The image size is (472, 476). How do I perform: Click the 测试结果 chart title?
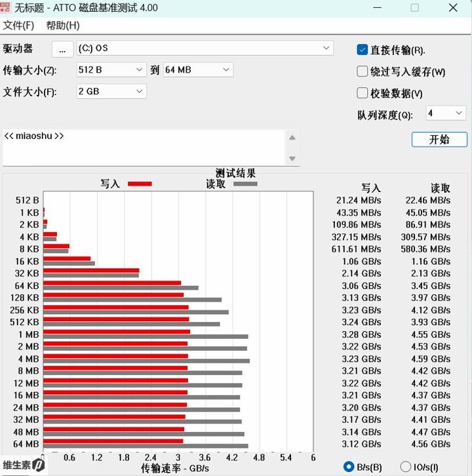(x=235, y=173)
